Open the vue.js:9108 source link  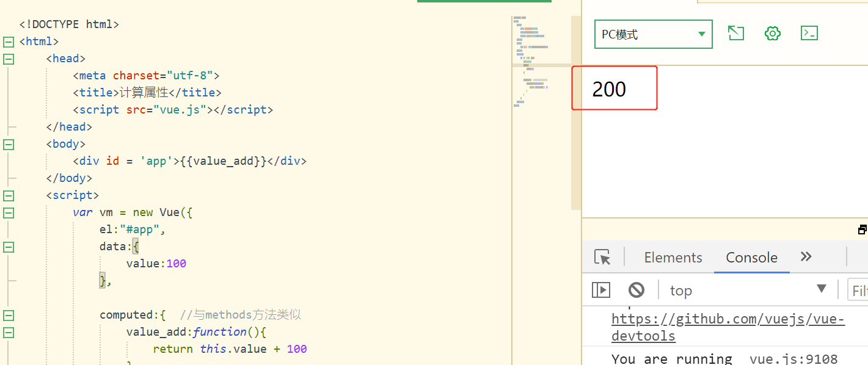pos(793,359)
